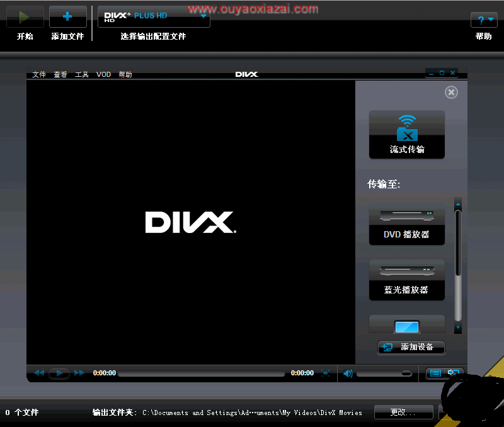Screen dimensions: 504x427
Task: Click the blue plus Add Files button
Action: 67,17
